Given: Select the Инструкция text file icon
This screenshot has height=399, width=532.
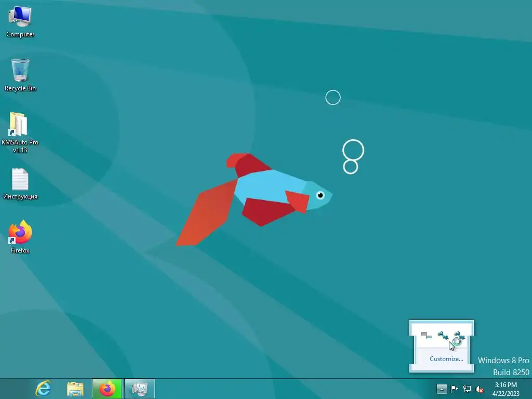Looking at the screenshot, I should pyautogui.click(x=20, y=183).
